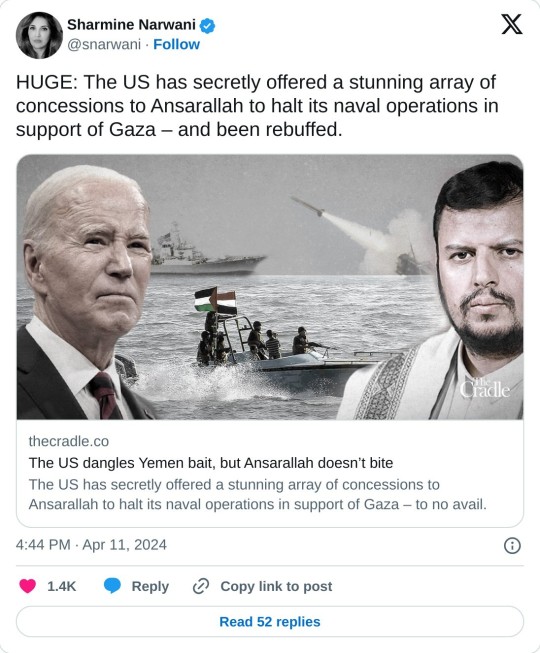Visit the @snarwani handle link
The height and width of the screenshot is (653, 540).
tap(104, 44)
